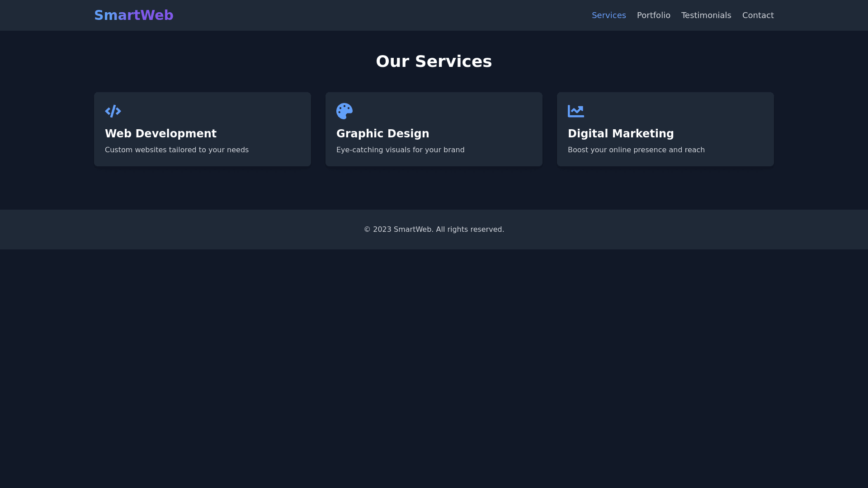Click the 2023 SmartWeb copyright text
This screenshot has height=488, width=868.
(434, 230)
